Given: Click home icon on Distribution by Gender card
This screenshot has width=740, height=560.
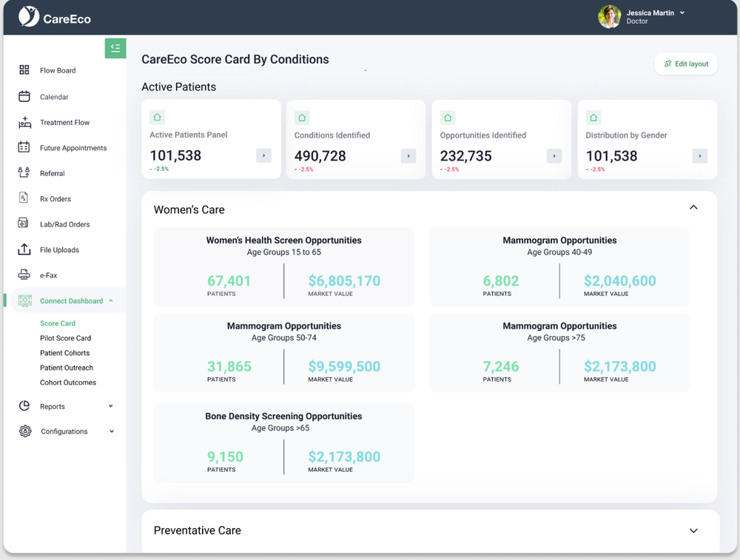Looking at the screenshot, I should [593, 118].
